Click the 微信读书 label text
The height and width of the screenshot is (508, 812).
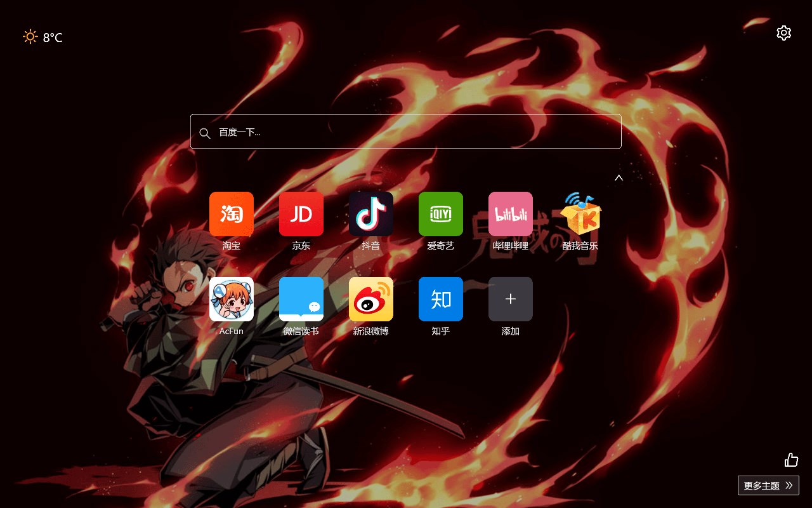[301, 331]
